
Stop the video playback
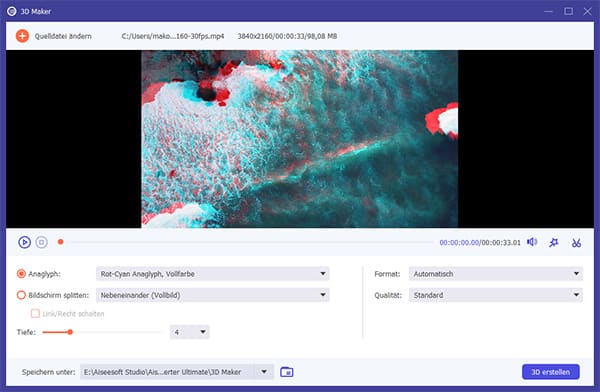tap(42, 242)
